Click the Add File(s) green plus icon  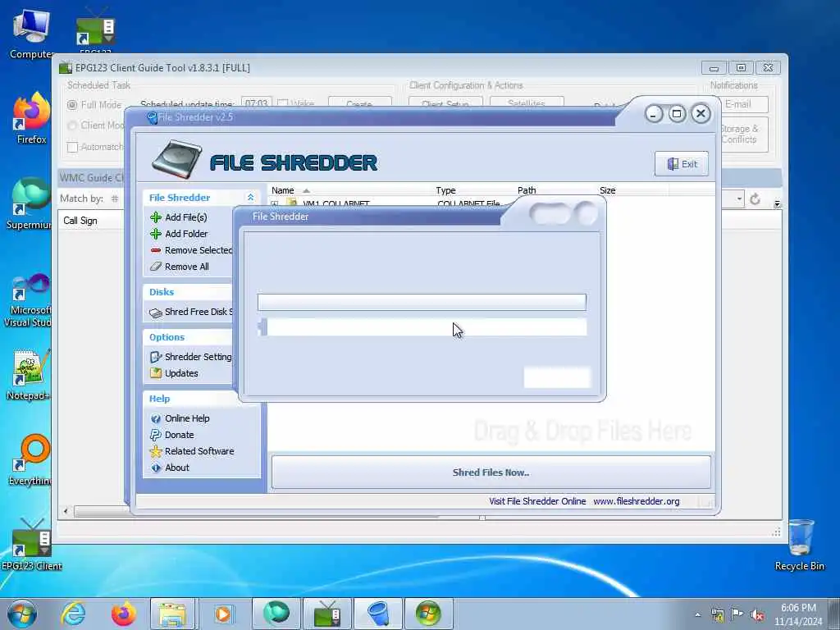click(156, 217)
